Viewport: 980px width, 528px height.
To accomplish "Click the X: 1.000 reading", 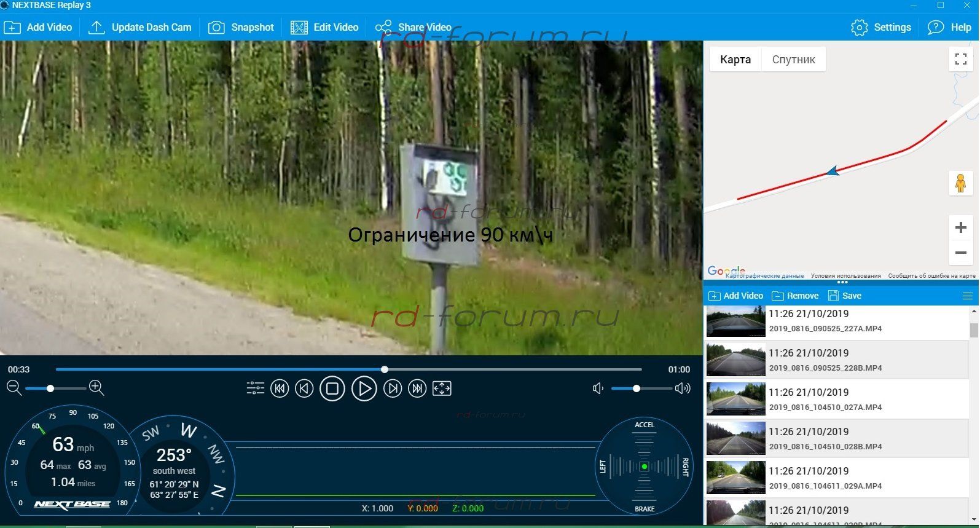I will [x=377, y=508].
